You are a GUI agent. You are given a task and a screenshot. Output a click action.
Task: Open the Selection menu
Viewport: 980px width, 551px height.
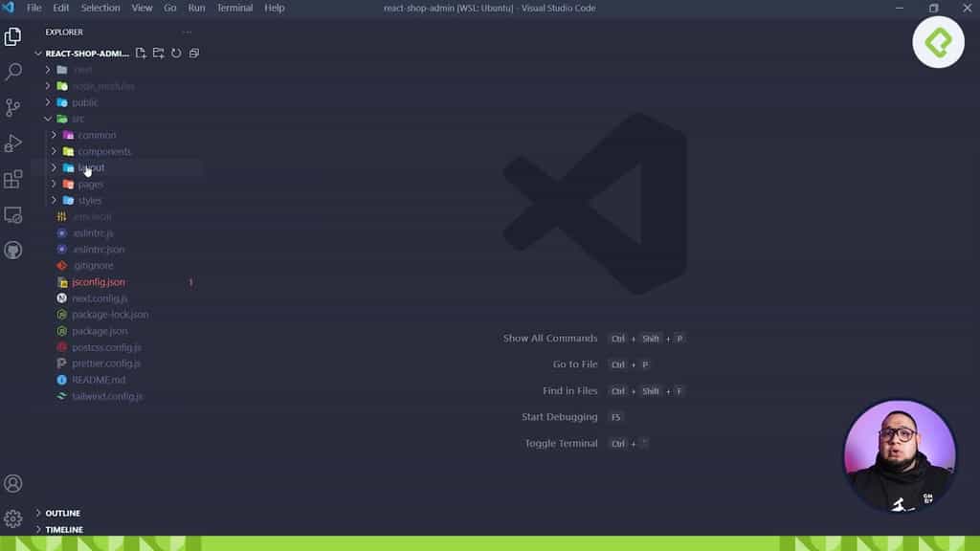click(x=100, y=8)
